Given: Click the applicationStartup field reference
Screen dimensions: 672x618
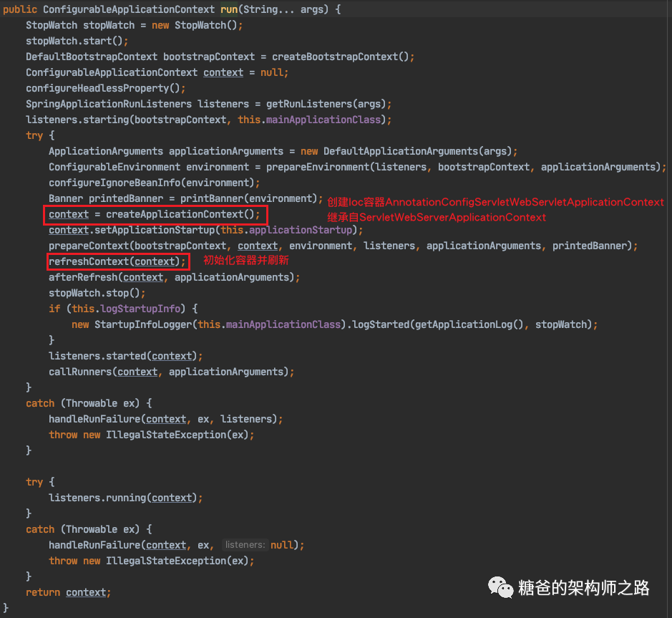Looking at the screenshot, I should 301,231.
